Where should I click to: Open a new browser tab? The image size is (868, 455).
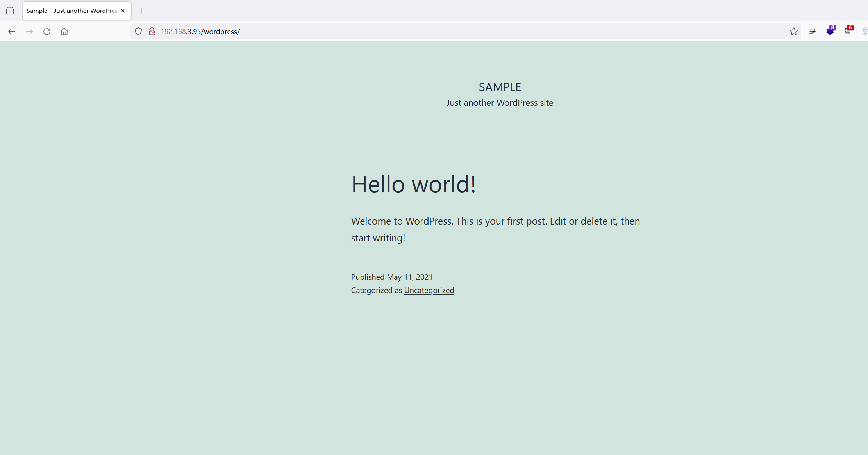pyautogui.click(x=141, y=11)
